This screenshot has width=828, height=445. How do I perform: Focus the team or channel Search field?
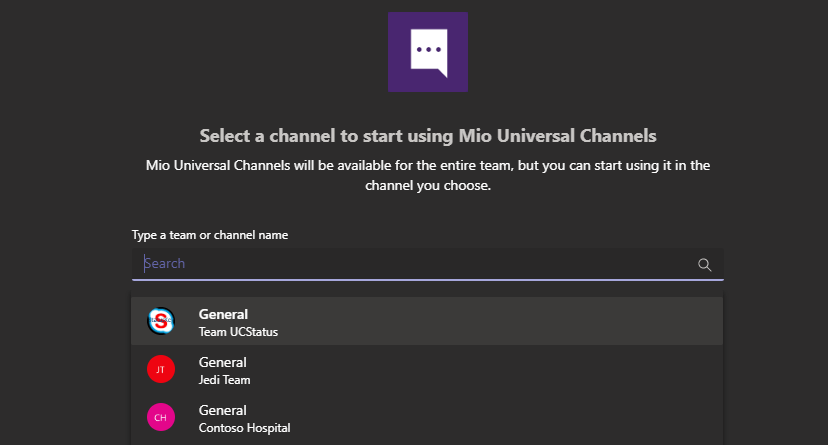click(420, 264)
